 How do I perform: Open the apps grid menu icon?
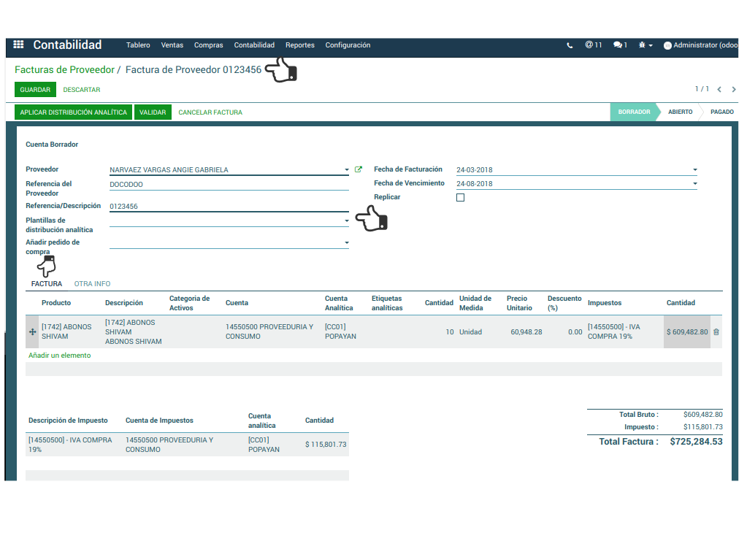(x=18, y=45)
